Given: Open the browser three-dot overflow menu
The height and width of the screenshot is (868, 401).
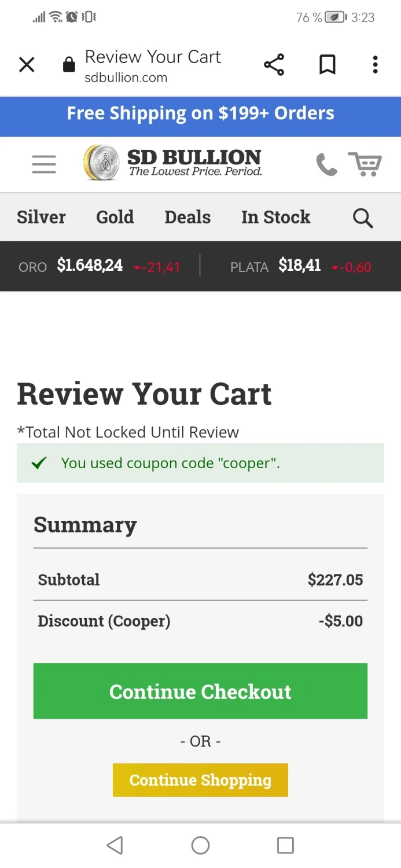Looking at the screenshot, I should pyautogui.click(x=375, y=65).
